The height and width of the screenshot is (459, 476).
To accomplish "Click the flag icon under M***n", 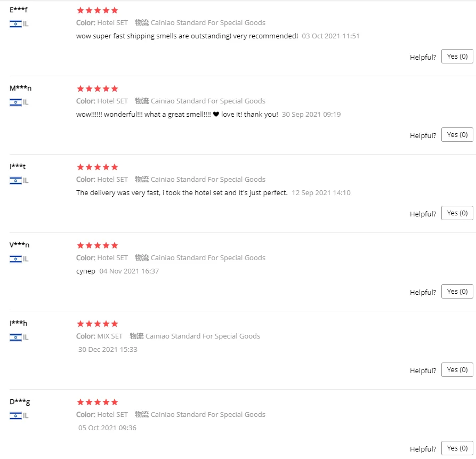I will (x=15, y=102).
